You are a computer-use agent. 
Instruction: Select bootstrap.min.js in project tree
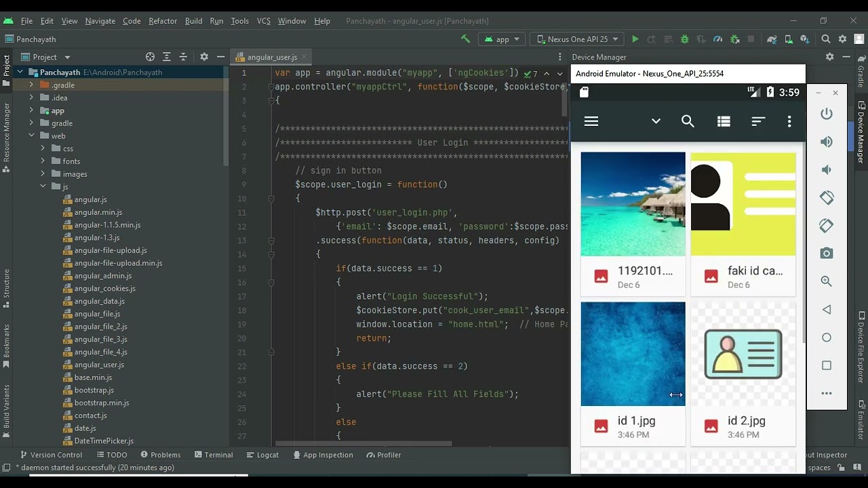tap(102, 403)
